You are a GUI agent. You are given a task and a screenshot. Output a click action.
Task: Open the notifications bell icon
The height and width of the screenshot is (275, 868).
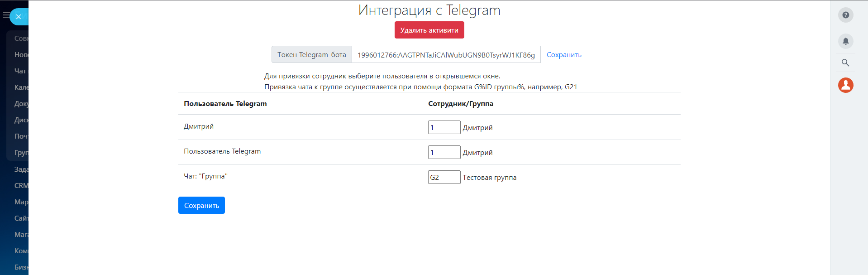(x=845, y=41)
